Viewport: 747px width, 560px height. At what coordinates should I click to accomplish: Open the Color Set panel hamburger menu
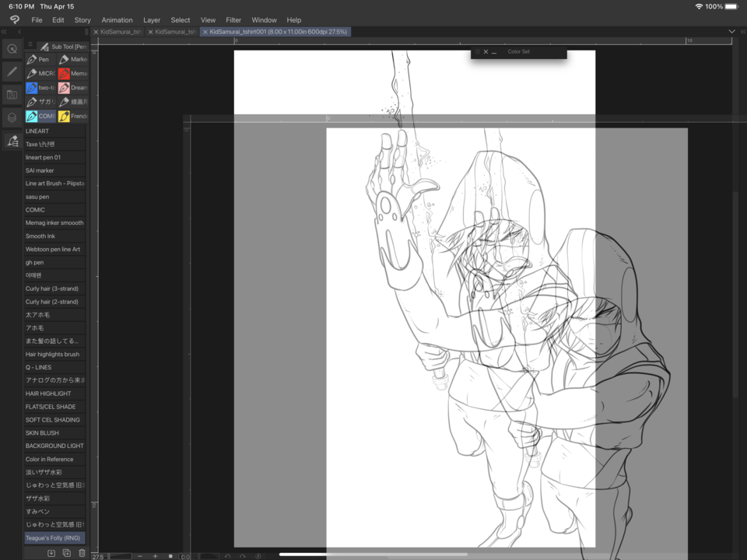pos(477,51)
